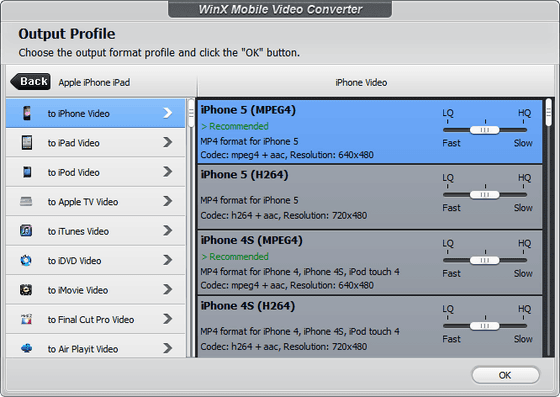Viewport: 560px width, 397px height.
Task: Click the Air Playit icon
Action: 26,348
